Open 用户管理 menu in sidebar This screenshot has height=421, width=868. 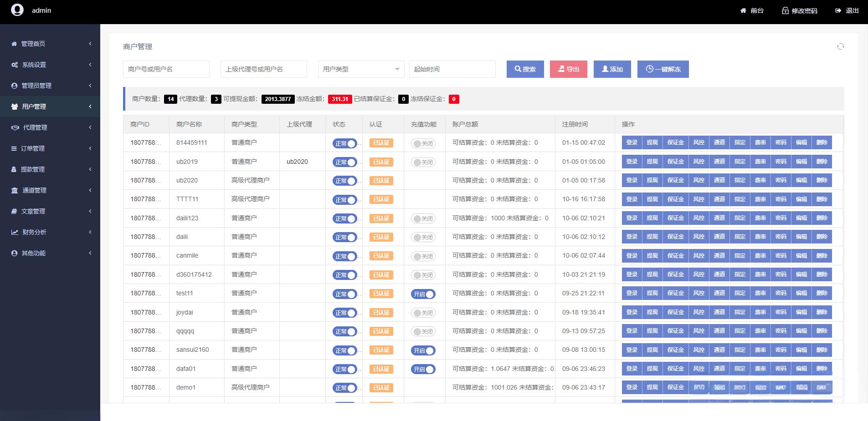tap(50, 107)
